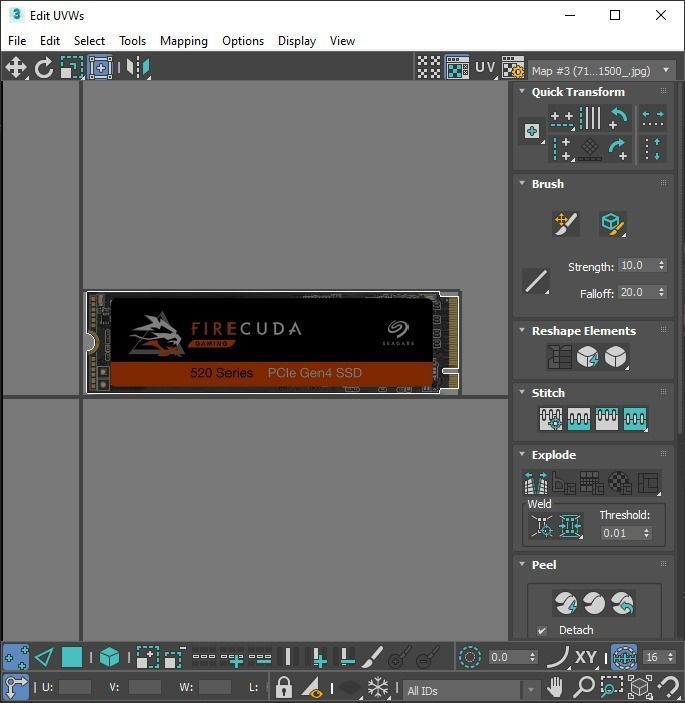
Task: Click the Weld Threshold value field
Action: 620,533
